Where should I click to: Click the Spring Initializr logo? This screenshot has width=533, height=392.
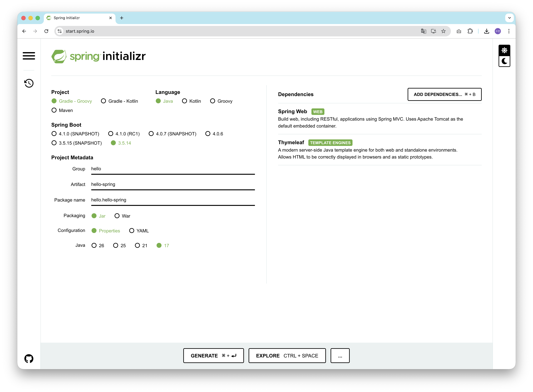point(99,56)
